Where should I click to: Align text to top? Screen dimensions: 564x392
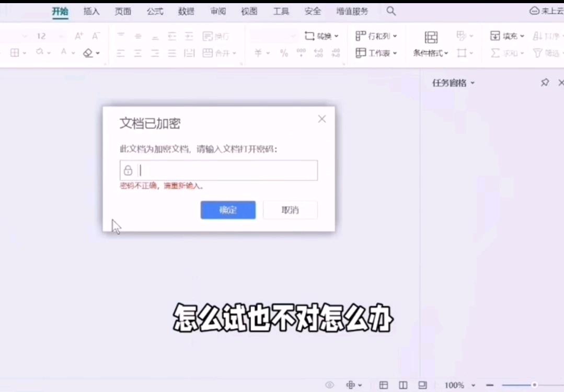click(121, 36)
